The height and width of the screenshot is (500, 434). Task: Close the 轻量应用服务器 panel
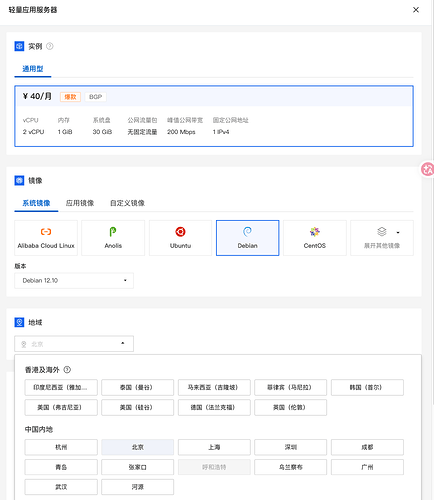pos(416,10)
